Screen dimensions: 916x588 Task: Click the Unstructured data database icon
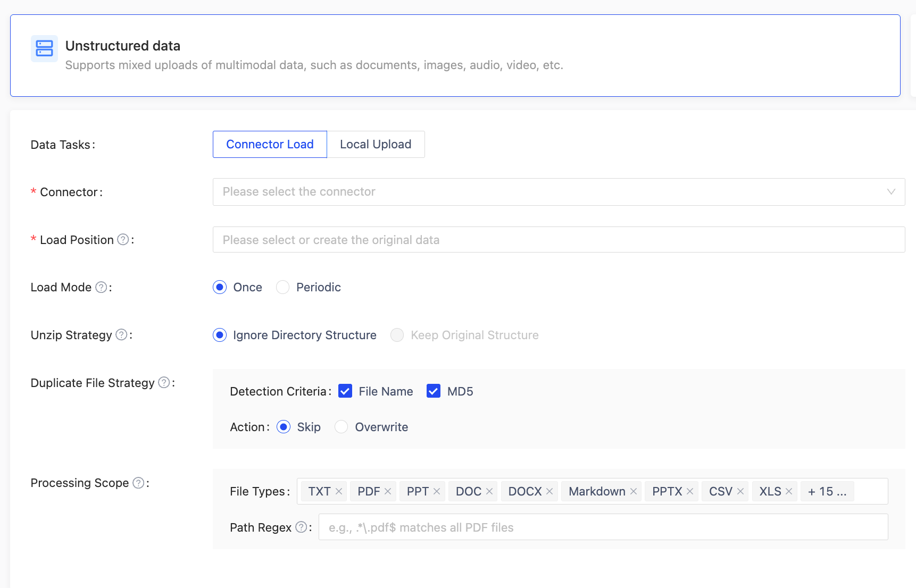pyautogui.click(x=44, y=48)
